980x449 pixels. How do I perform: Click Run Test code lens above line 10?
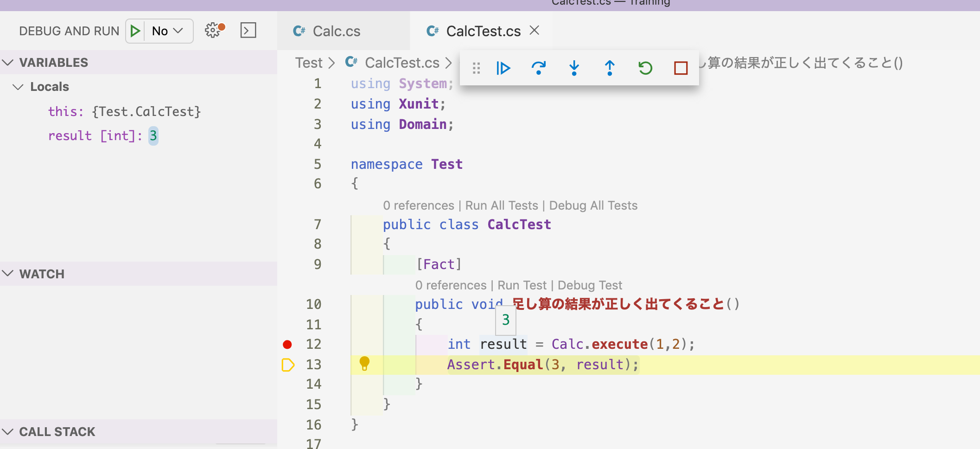(x=522, y=285)
